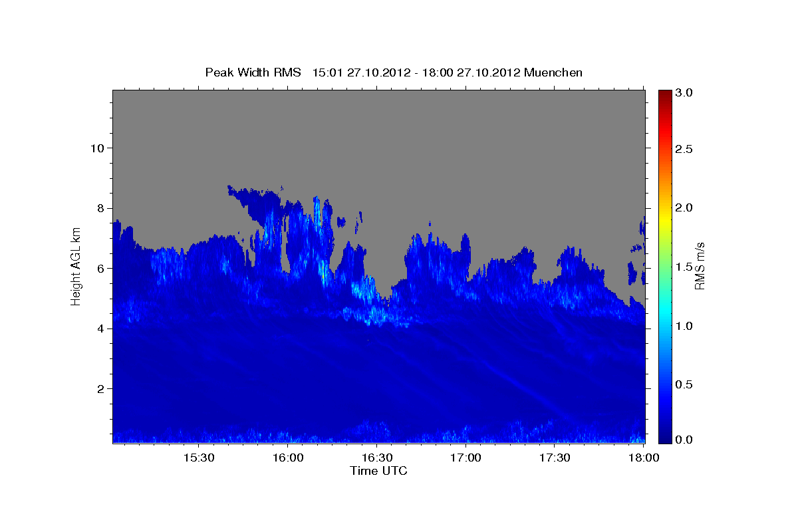
Task: Click the colorbar value 0.0
Action: point(684,440)
